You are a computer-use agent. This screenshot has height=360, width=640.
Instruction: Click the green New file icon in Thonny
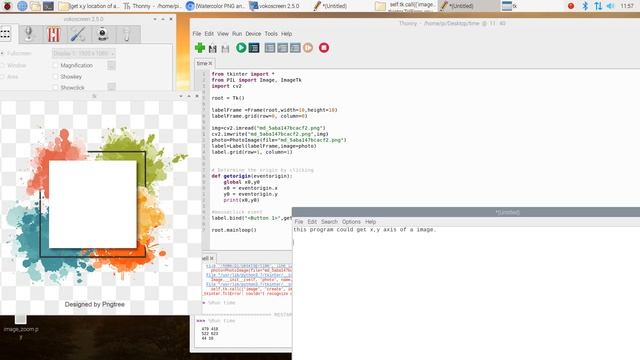pos(200,48)
